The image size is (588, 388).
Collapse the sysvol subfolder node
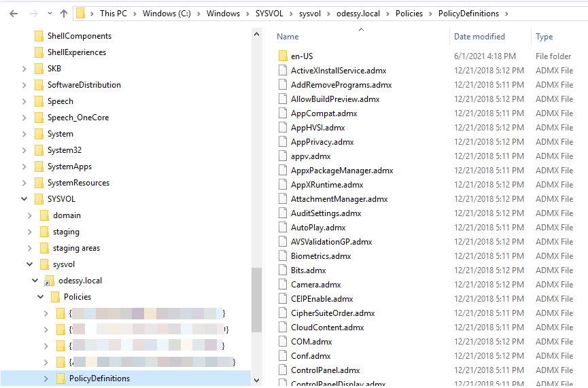point(30,264)
